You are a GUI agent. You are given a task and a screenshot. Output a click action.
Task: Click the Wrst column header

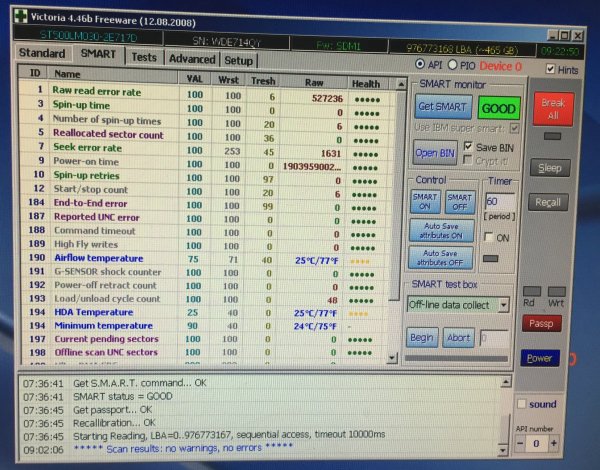point(228,80)
